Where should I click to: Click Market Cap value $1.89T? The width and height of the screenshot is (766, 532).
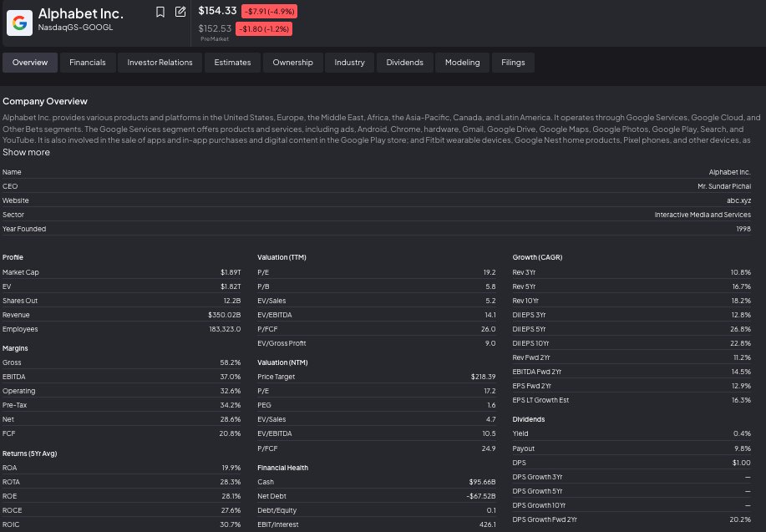(x=231, y=272)
